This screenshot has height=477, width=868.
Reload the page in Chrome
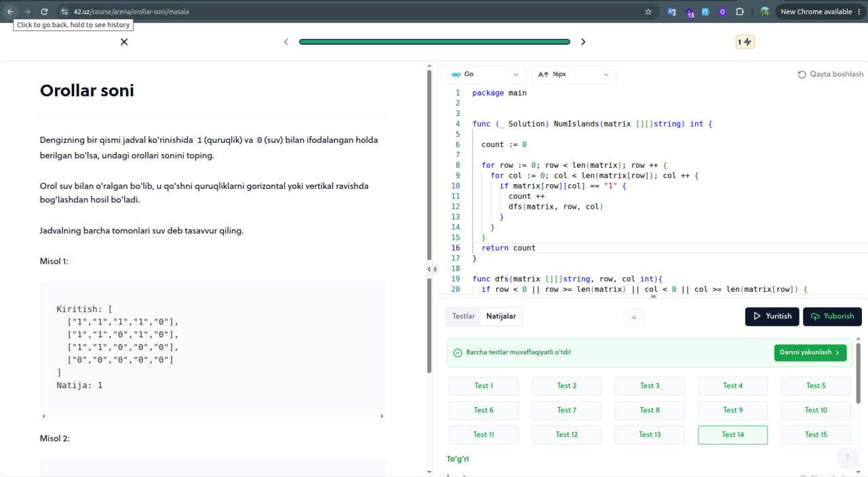(44, 12)
